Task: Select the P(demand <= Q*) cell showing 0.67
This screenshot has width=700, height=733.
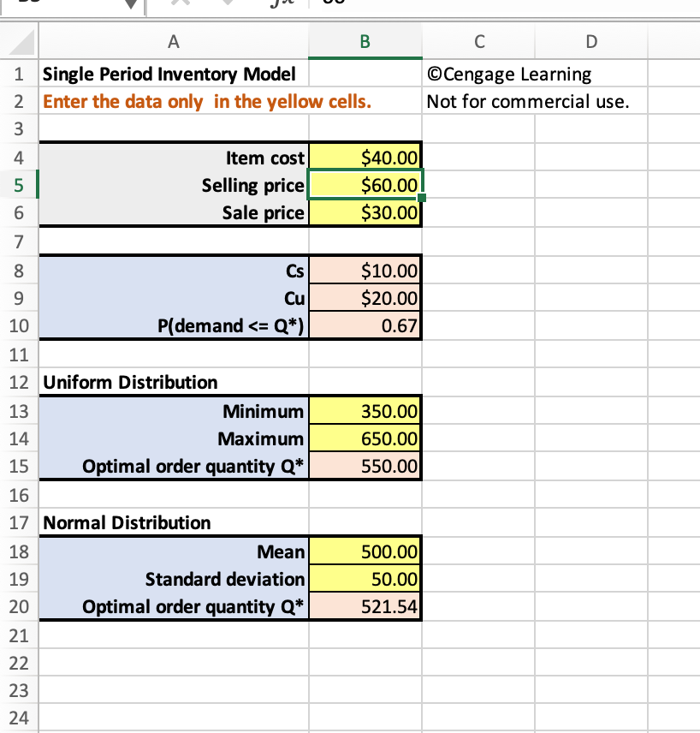Action: [x=365, y=325]
